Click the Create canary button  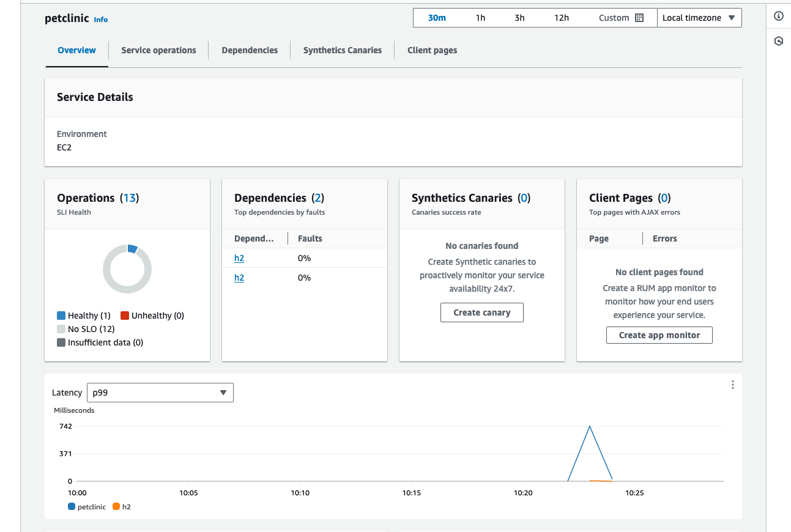coord(481,312)
